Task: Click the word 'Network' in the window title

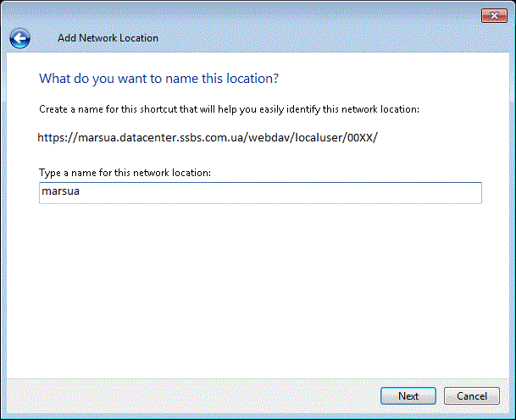Action: coord(97,38)
